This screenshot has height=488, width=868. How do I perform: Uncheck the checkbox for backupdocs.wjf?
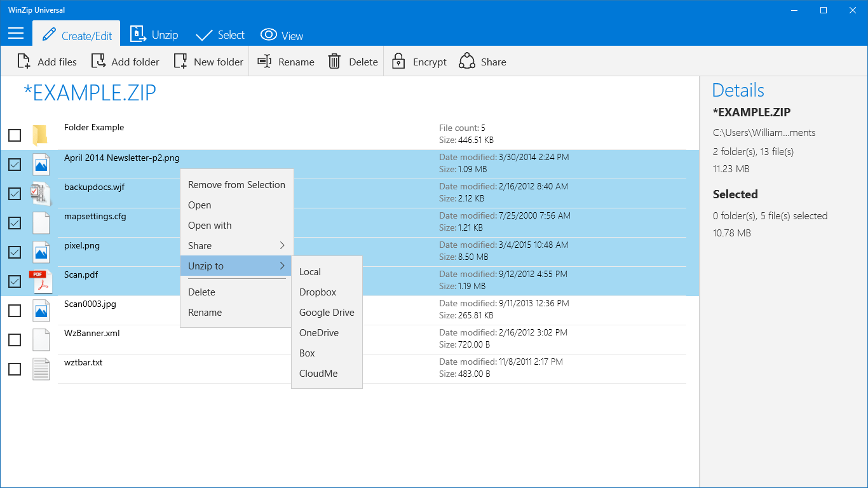14,194
